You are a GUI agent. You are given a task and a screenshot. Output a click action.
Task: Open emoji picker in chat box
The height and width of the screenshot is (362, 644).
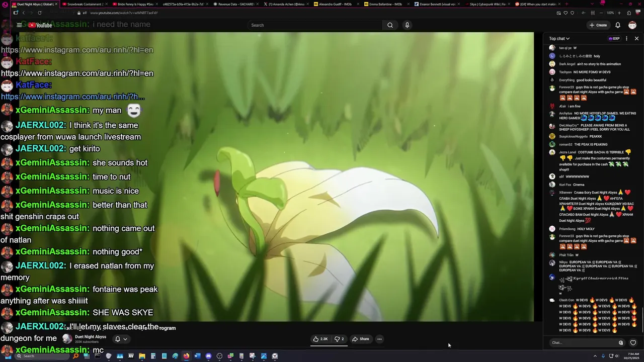pos(621,343)
